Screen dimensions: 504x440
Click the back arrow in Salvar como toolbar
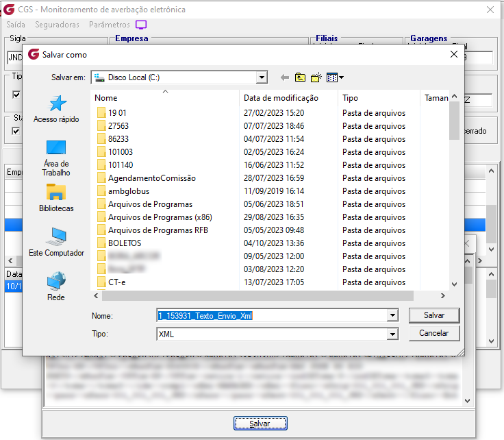pyautogui.click(x=284, y=77)
